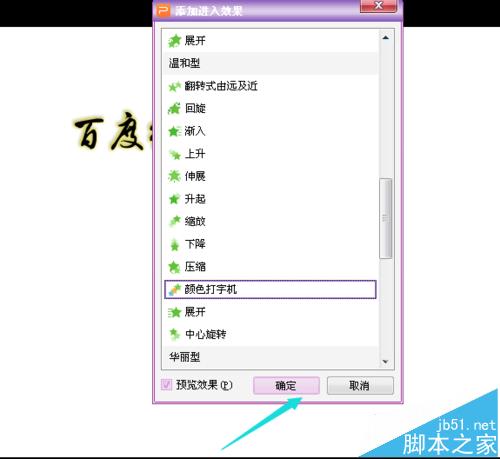Click the 取消 button
Viewport: 500px width, 459px height.
[x=360, y=386]
